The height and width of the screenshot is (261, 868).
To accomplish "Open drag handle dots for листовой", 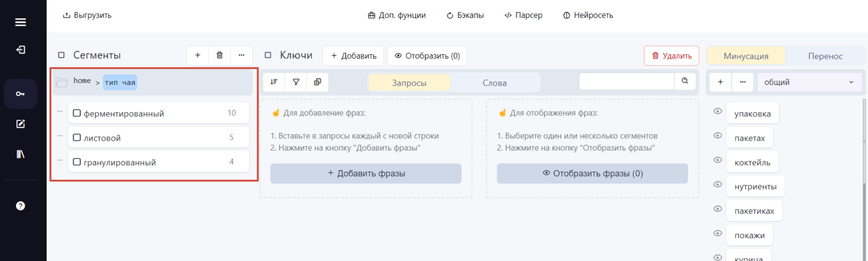I will [60, 136].
